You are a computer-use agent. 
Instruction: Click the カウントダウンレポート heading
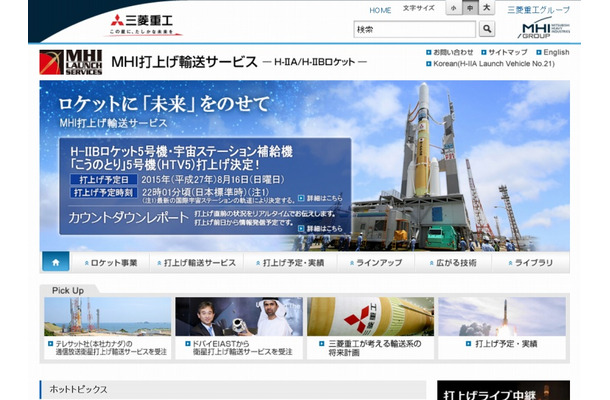click(128, 217)
